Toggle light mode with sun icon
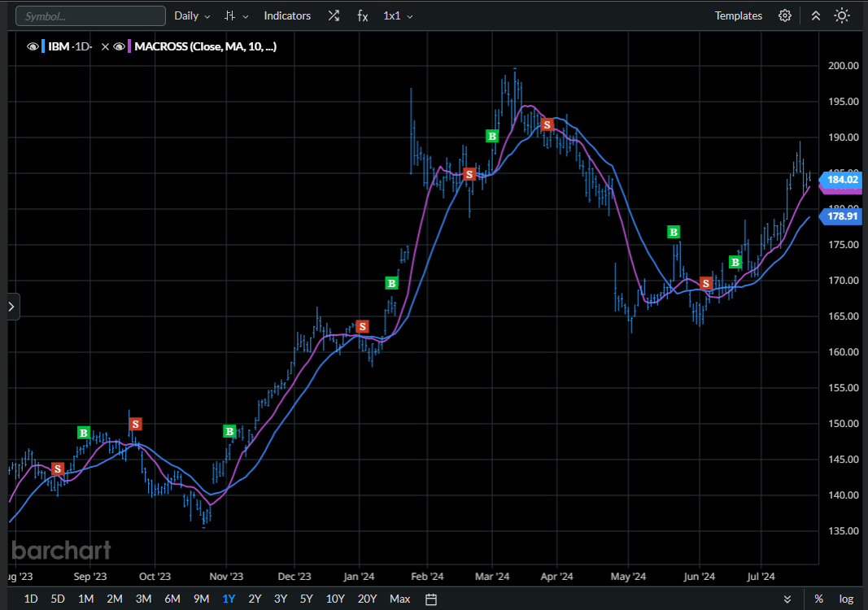Image resolution: width=868 pixels, height=610 pixels. tap(842, 15)
